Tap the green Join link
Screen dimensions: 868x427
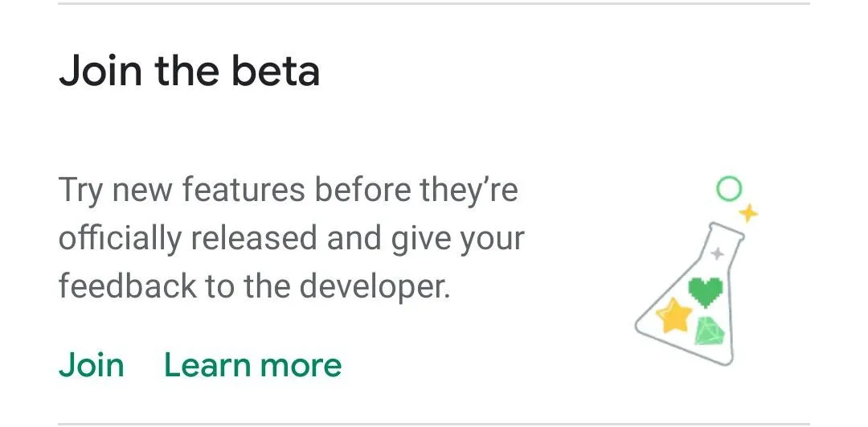(91, 365)
